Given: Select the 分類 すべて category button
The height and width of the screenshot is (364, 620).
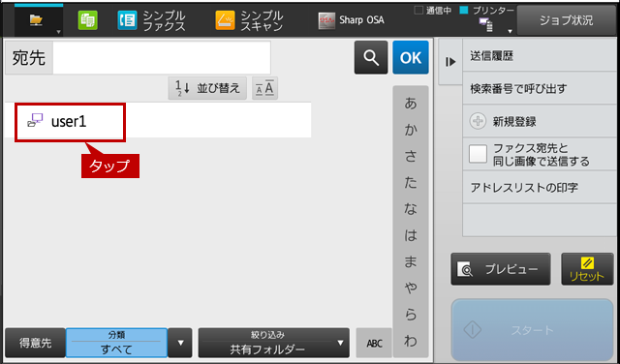Looking at the screenshot, I should (116, 343).
